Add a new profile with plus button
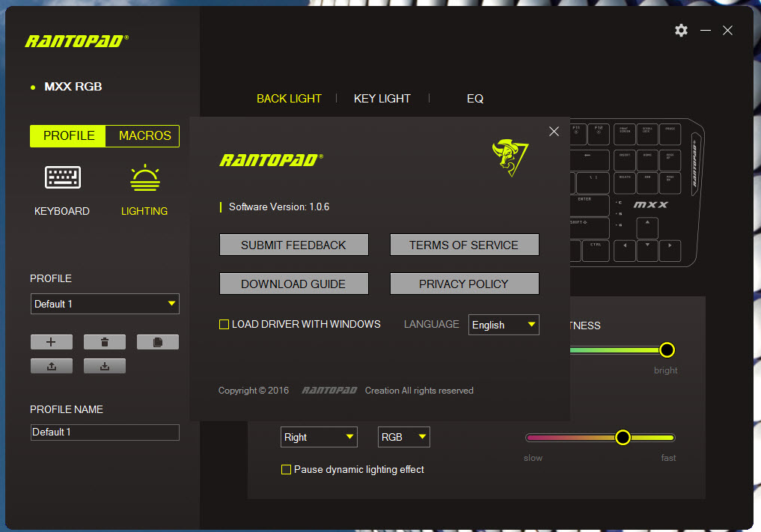Screen dimensions: 761x532 pos(52,342)
